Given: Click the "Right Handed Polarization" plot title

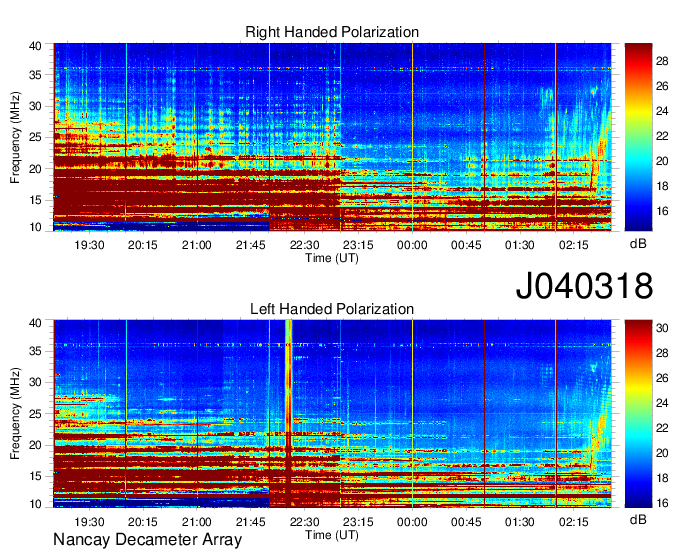Looking at the screenshot, I should click(x=332, y=32).
